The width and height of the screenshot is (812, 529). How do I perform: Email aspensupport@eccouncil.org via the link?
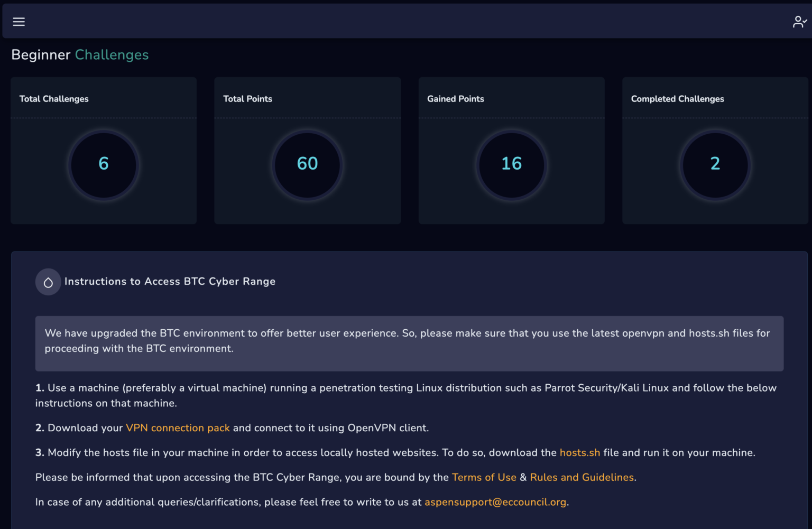pos(495,503)
